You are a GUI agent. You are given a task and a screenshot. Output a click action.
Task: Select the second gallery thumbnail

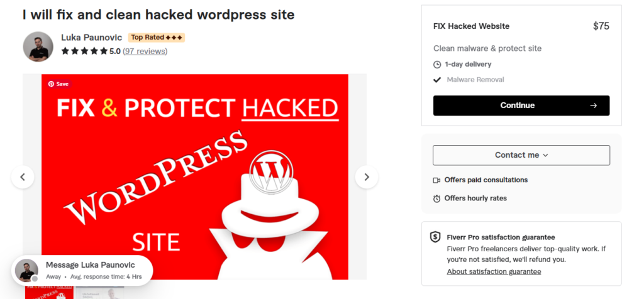100,292
